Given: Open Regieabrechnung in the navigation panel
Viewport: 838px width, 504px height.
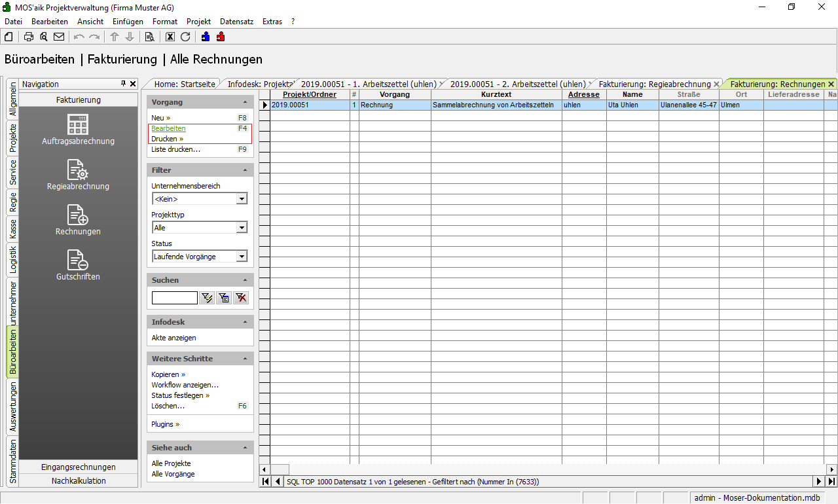Looking at the screenshot, I should [x=78, y=170].
